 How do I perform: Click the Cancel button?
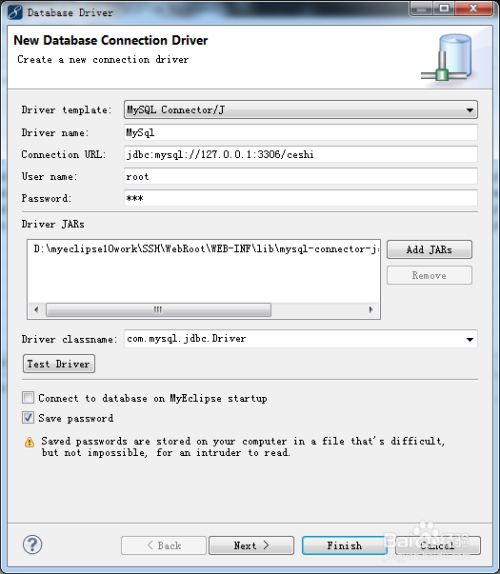pos(438,545)
